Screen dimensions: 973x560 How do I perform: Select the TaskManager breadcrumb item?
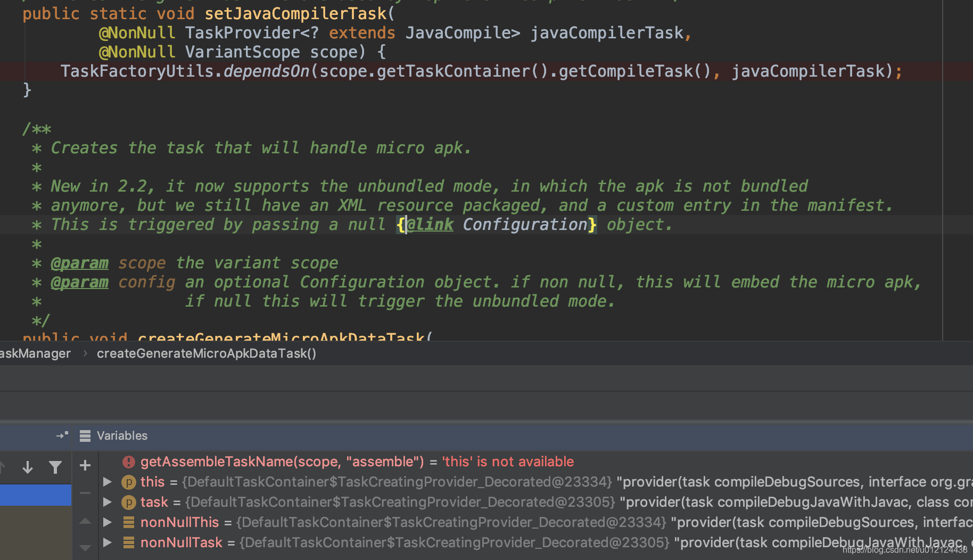(35, 353)
